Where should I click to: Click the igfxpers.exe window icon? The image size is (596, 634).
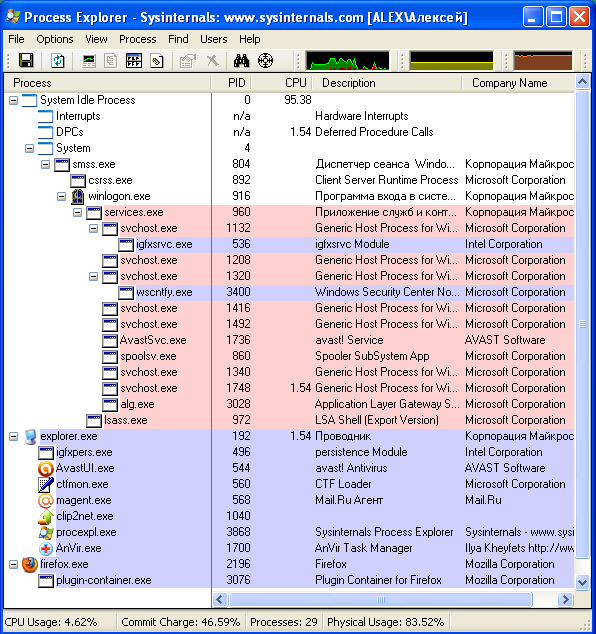pos(46,452)
